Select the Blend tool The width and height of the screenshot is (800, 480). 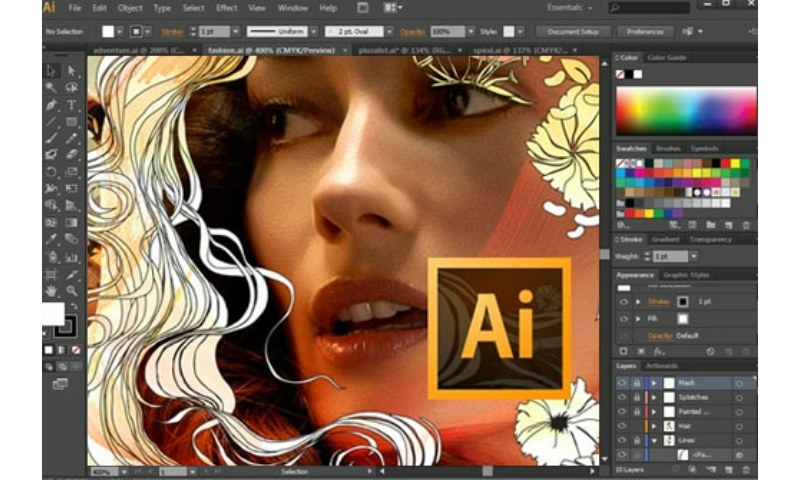71,239
